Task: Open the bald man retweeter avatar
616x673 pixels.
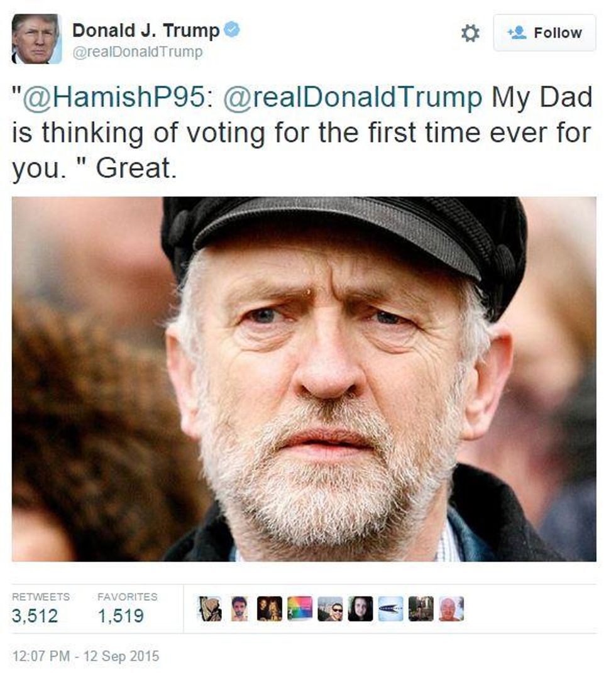Action: pyautogui.click(x=451, y=609)
